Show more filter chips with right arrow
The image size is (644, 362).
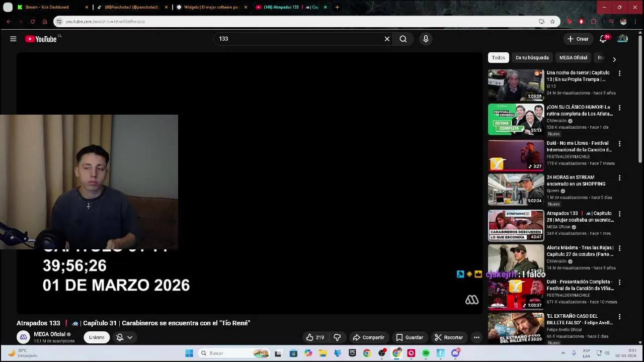[614, 59]
